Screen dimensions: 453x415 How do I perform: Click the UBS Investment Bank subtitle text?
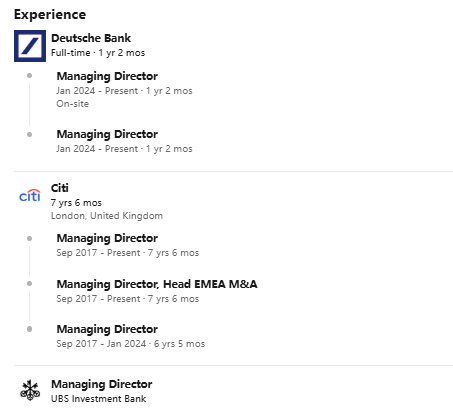[98, 399]
